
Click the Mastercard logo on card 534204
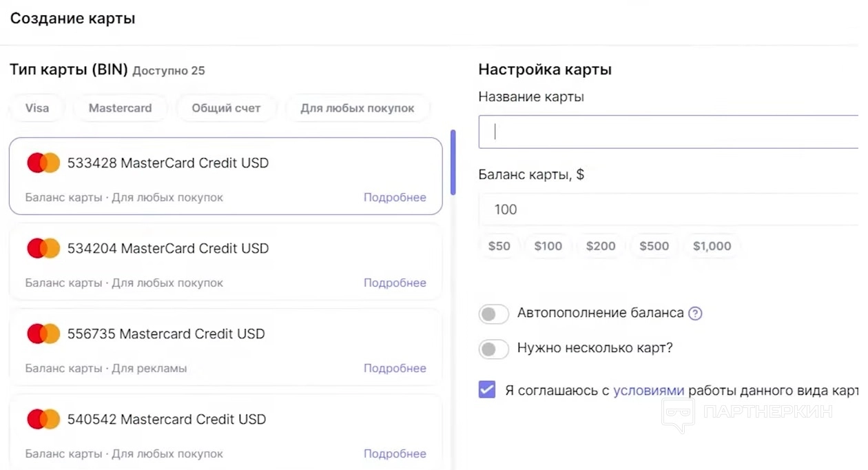pos(43,248)
